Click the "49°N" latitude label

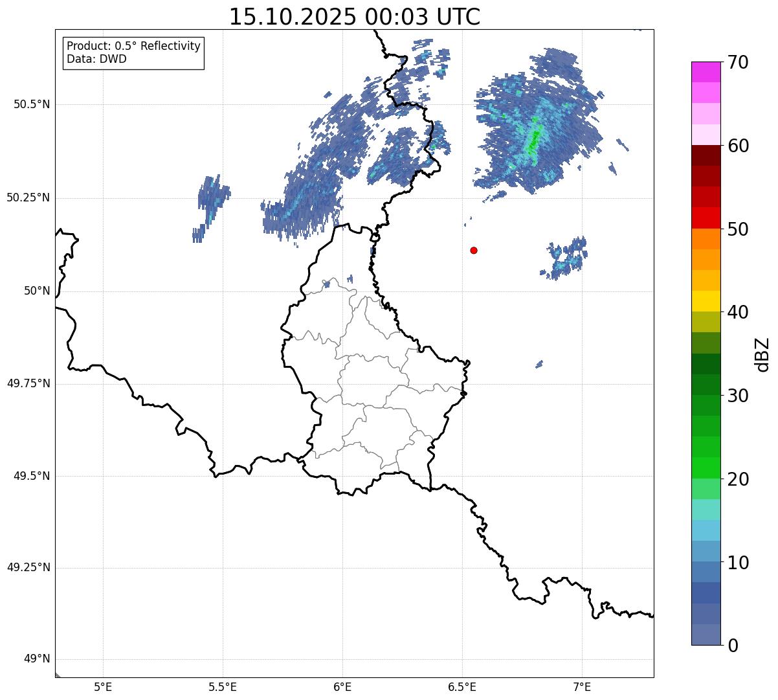[x=37, y=659]
